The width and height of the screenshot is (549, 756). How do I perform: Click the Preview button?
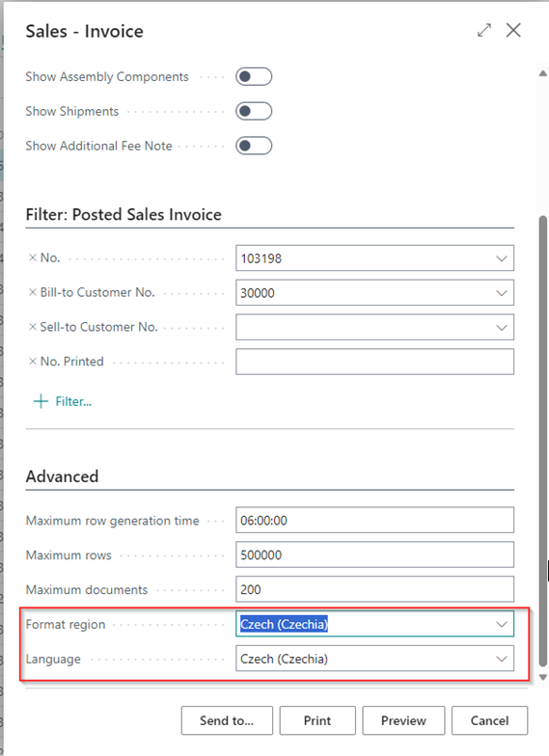click(x=403, y=721)
